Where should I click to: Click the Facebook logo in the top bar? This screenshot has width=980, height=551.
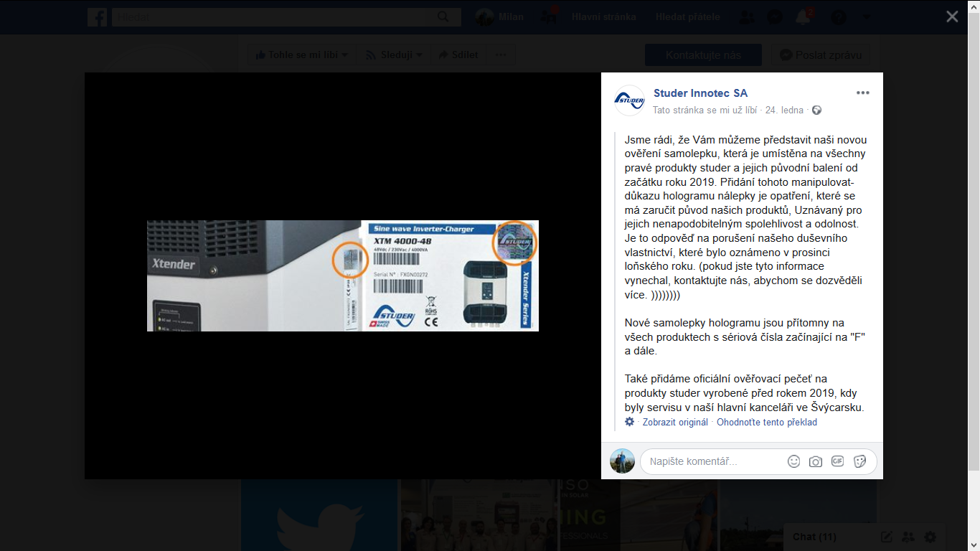(x=97, y=17)
